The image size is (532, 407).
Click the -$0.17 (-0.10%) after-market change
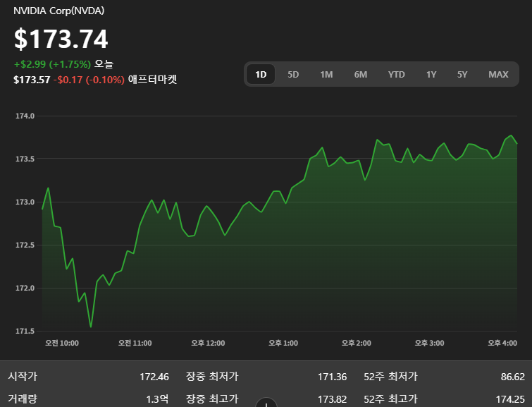(89, 80)
